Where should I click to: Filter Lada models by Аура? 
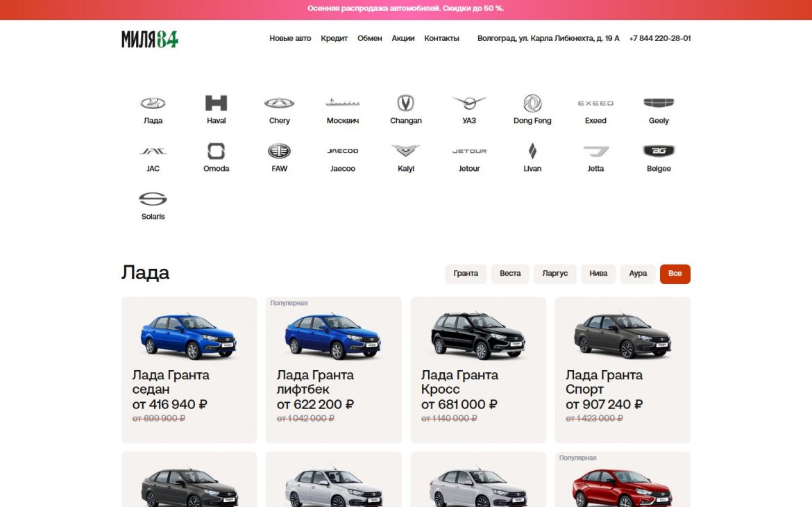tap(638, 274)
